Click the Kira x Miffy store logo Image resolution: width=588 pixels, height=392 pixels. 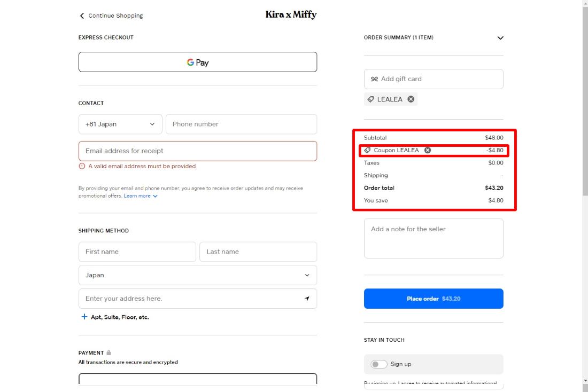291,14
